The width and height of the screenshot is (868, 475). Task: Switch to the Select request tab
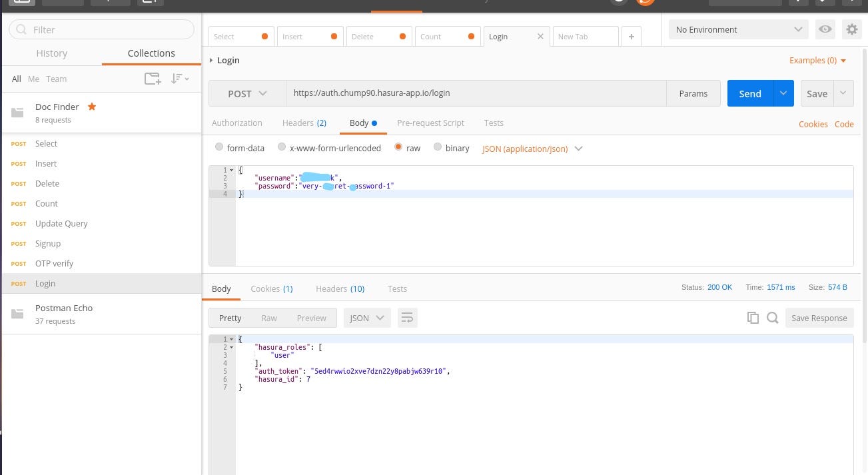[241, 37]
